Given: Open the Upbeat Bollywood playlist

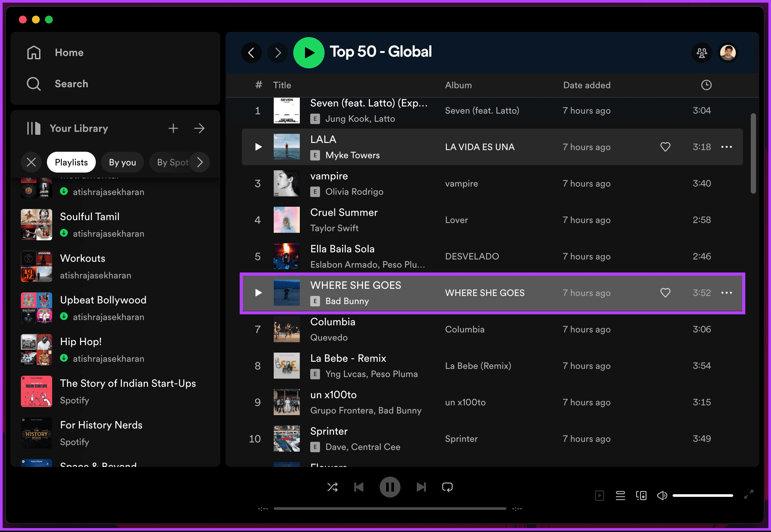Looking at the screenshot, I should (115, 308).
